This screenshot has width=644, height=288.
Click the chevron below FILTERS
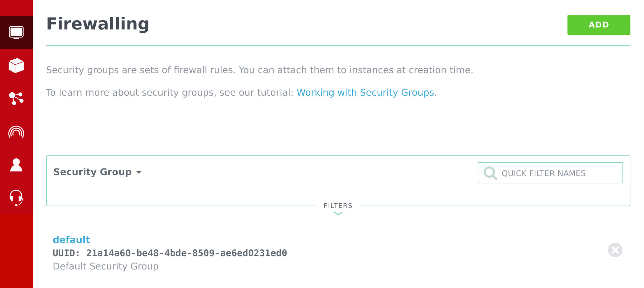338,214
